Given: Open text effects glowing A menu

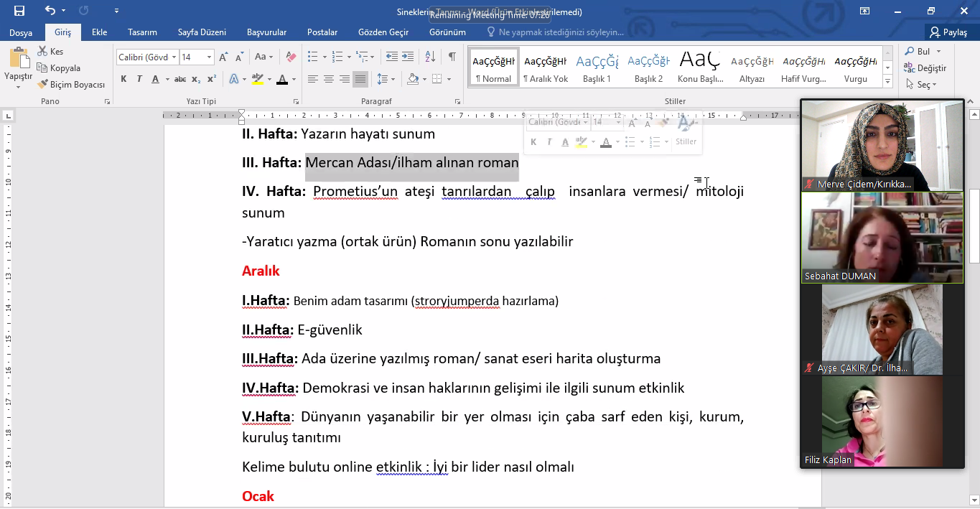Looking at the screenshot, I should 233,79.
